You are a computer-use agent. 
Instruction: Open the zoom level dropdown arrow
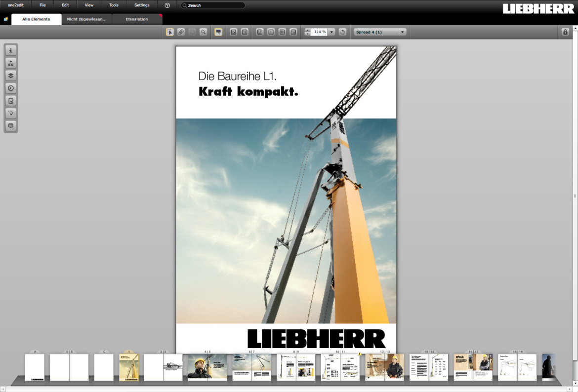pos(332,32)
